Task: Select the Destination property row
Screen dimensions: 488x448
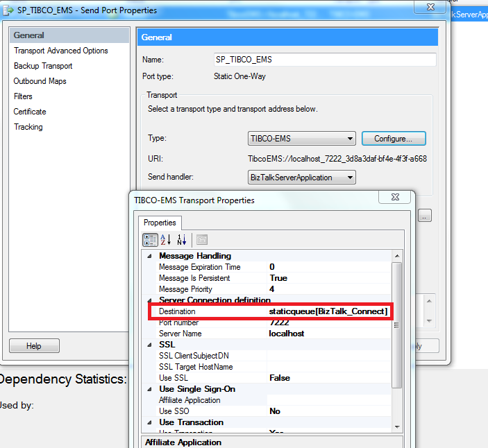Action: 271,311
